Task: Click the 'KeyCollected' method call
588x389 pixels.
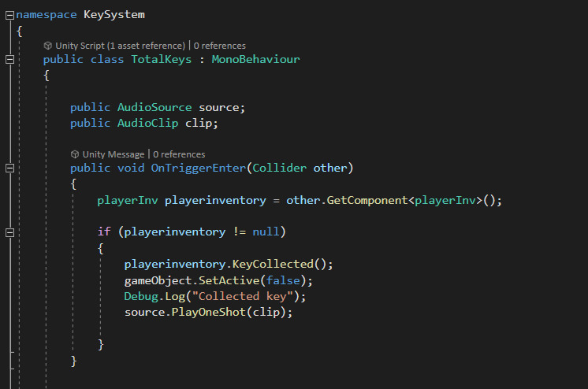Action: (x=273, y=265)
